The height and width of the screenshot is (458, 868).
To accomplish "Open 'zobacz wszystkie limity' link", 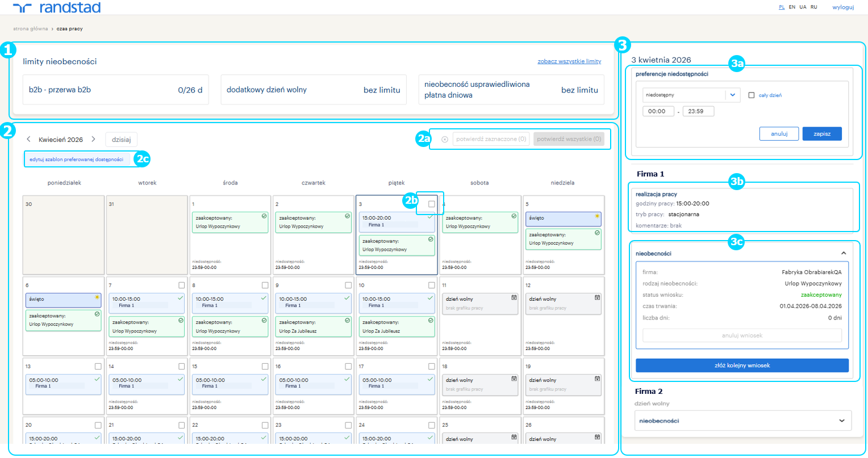I will (x=569, y=61).
